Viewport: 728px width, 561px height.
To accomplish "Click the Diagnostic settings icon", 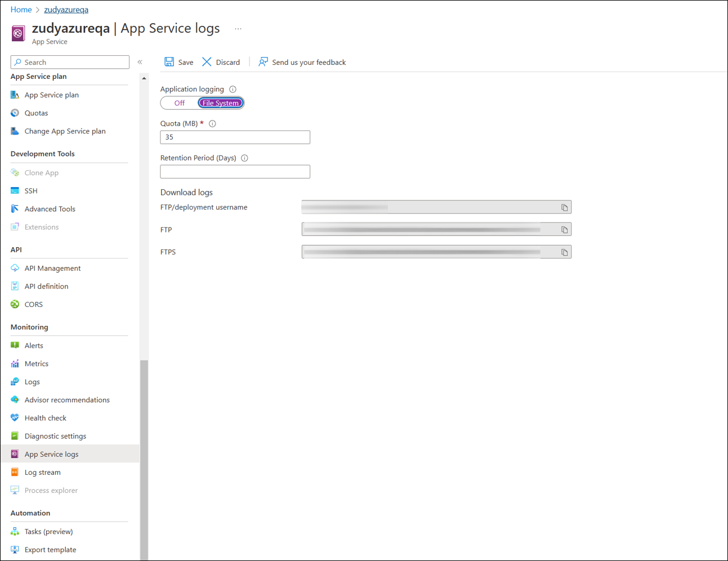I will point(15,435).
